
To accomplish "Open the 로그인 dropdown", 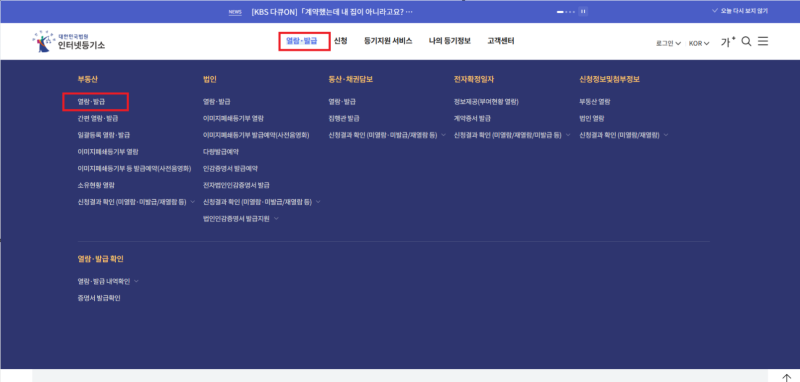I will (668, 43).
